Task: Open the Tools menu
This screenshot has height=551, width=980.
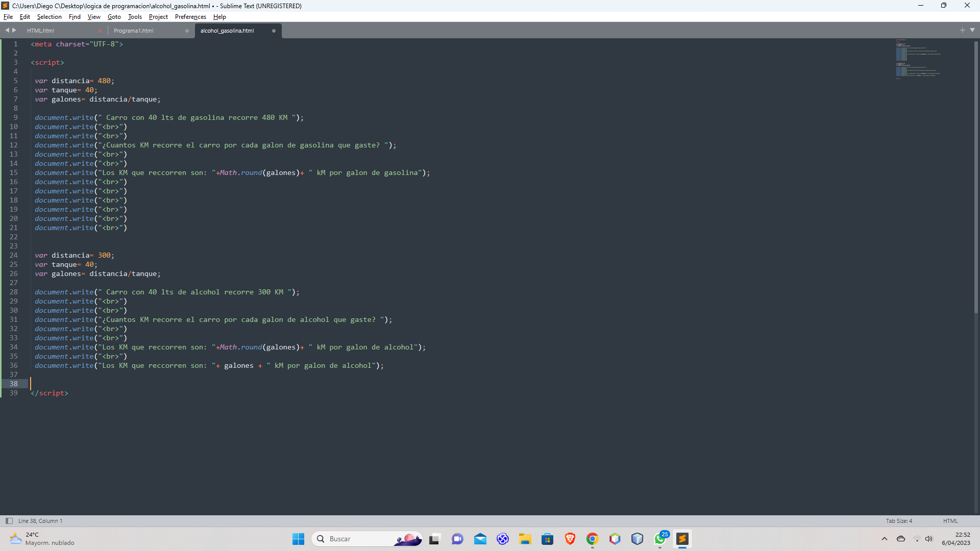Action: pos(135,17)
